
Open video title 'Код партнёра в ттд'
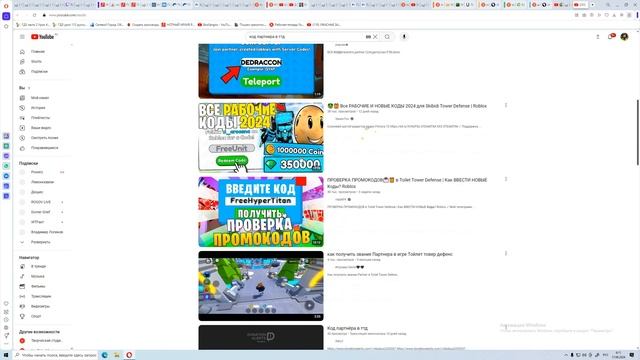(347, 328)
